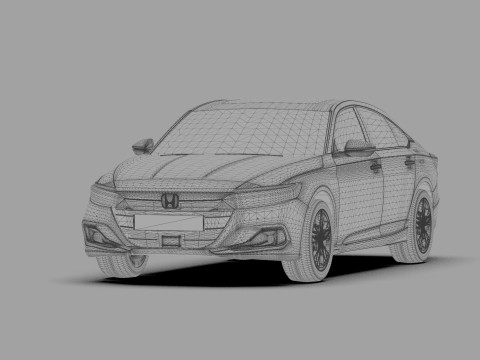Select the wing mirror on the left
Screen dimensions: 480x360
143,146
